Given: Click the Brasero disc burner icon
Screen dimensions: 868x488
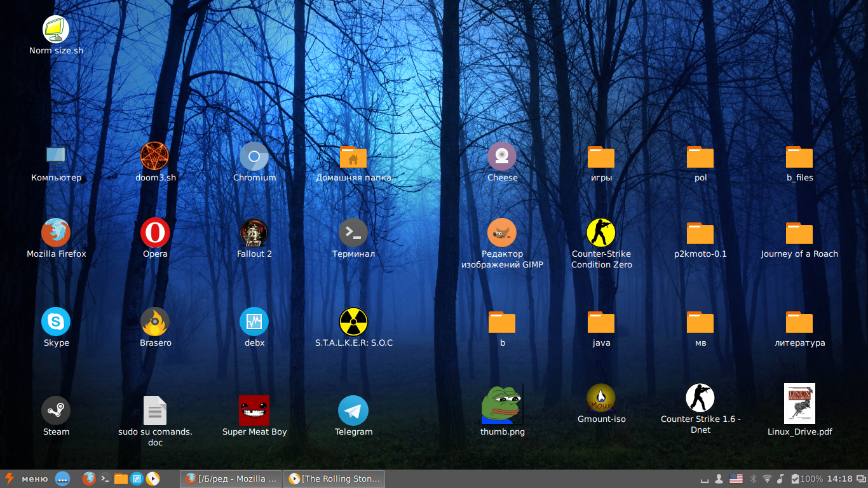Looking at the screenshot, I should point(155,322).
